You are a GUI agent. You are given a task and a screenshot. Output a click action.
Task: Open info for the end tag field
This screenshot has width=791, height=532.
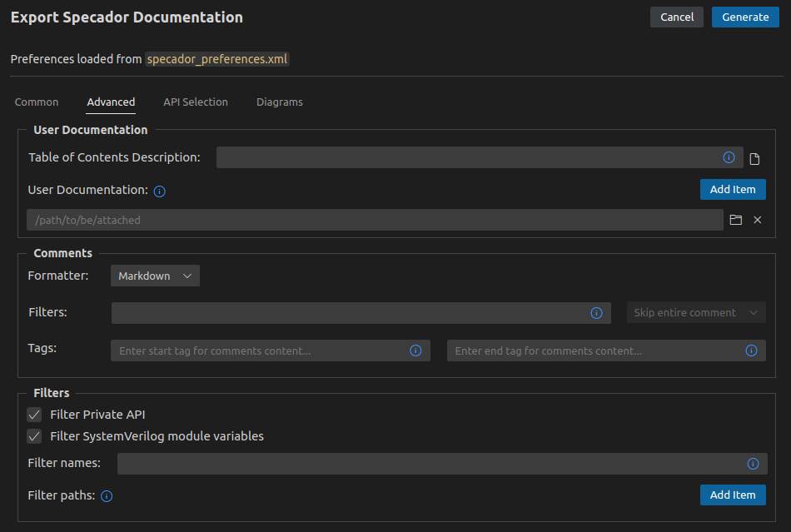tap(751, 351)
